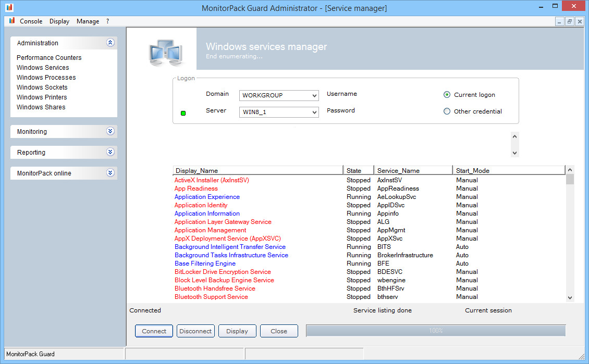The image size is (589, 364).
Task: Select Block Level Backup Engine Service
Action: click(x=224, y=280)
